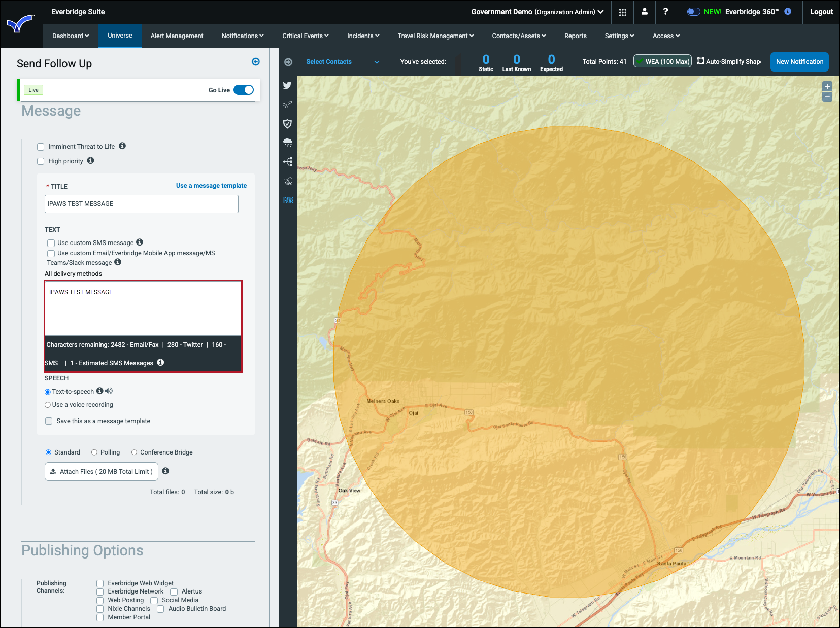Check High priority box

coord(41,162)
